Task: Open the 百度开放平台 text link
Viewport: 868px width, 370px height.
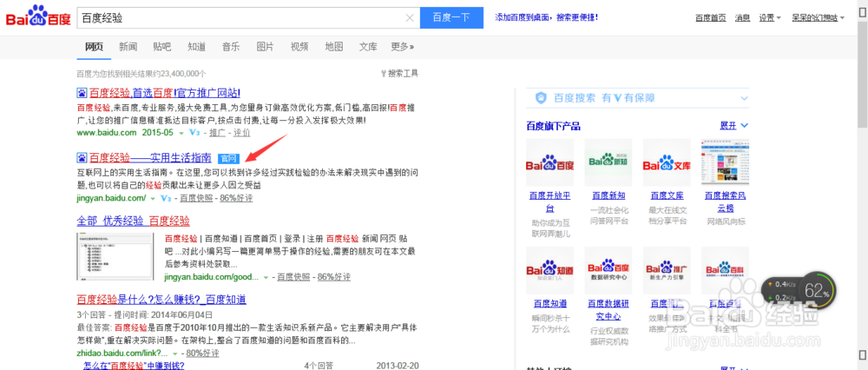Action: tap(549, 202)
